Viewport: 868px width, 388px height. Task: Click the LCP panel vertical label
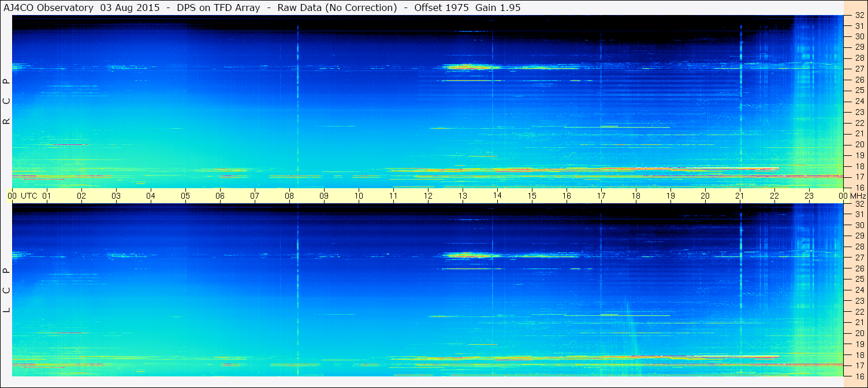tap(6, 290)
